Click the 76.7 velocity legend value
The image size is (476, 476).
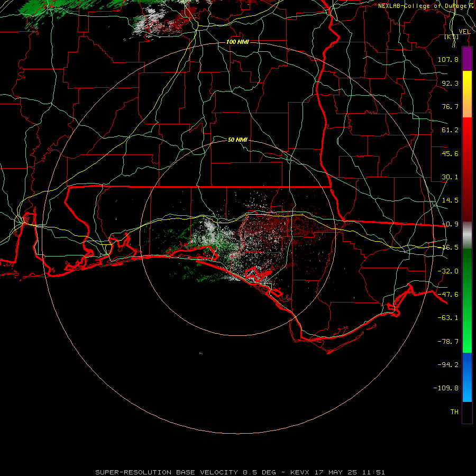coord(450,106)
